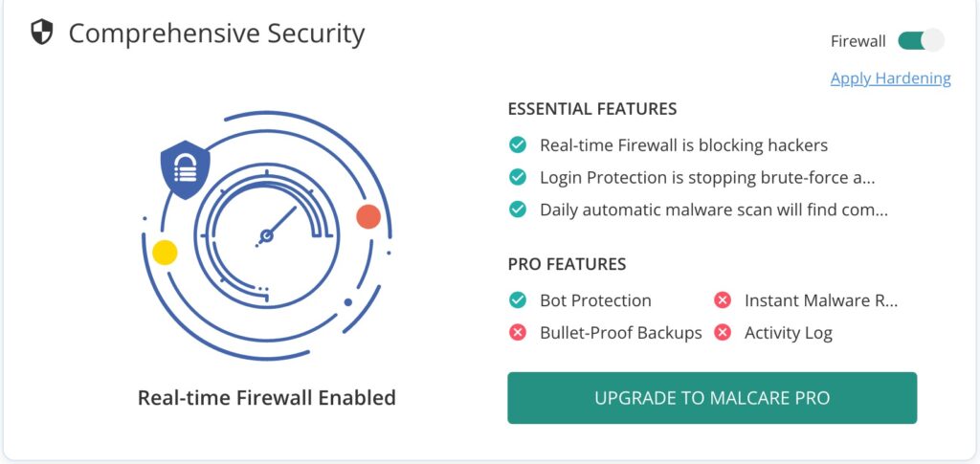
Task: Click the yellow dot on the gauge ring
Action: [x=165, y=253]
